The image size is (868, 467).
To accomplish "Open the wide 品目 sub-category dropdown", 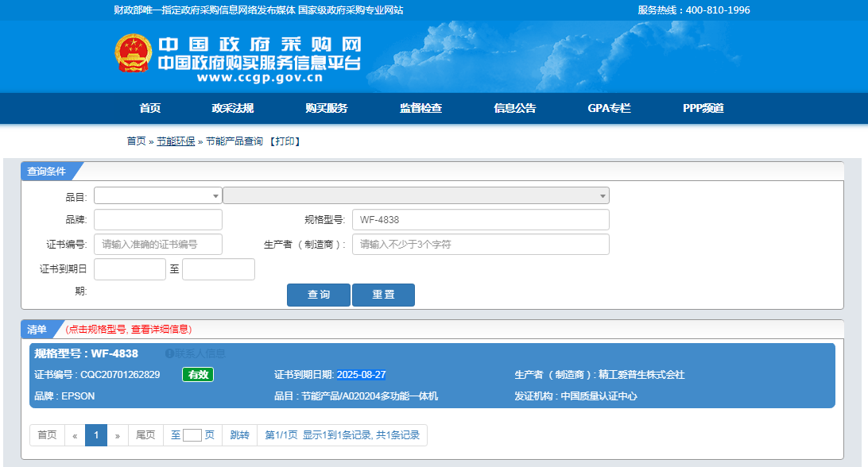I will pyautogui.click(x=417, y=195).
